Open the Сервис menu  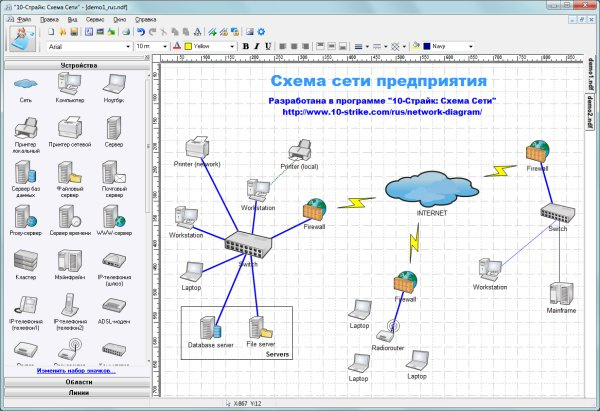coord(93,18)
